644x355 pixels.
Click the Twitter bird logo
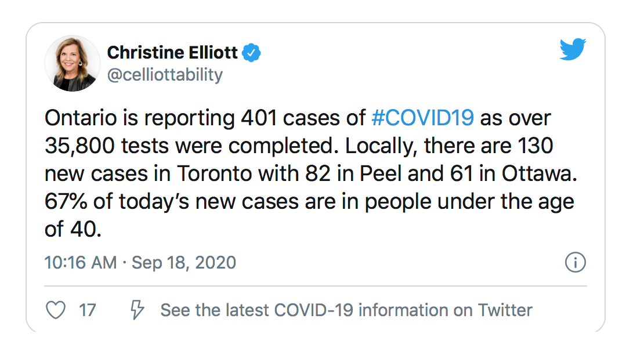(x=573, y=49)
